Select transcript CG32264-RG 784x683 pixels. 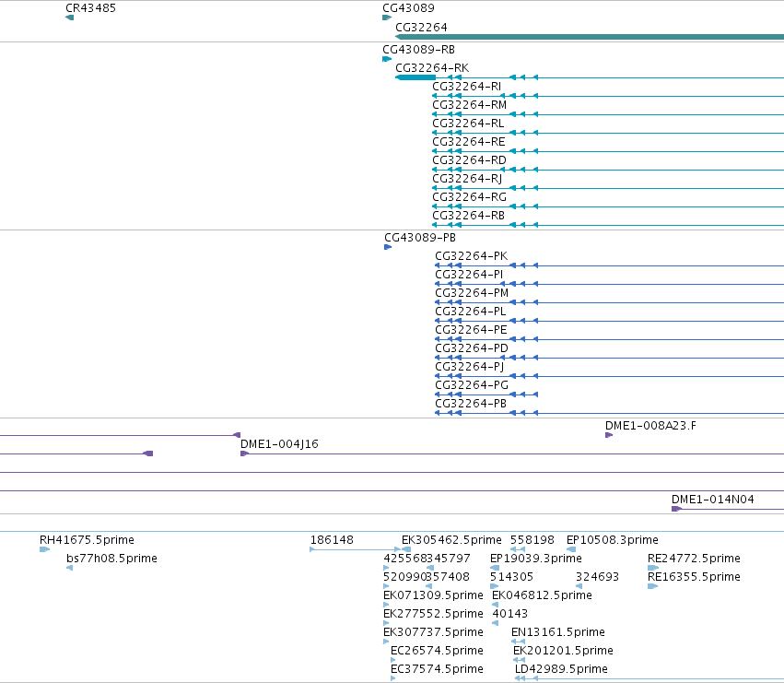click(x=469, y=197)
